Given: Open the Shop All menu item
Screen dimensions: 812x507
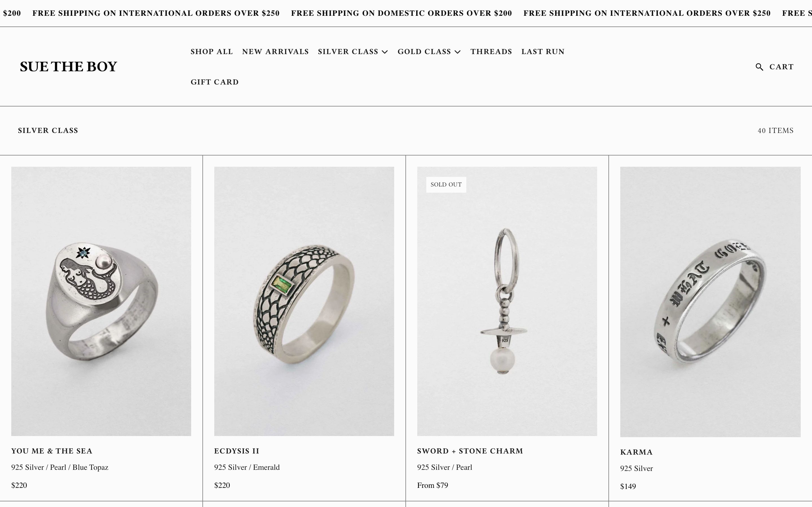Looking at the screenshot, I should 212,52.
